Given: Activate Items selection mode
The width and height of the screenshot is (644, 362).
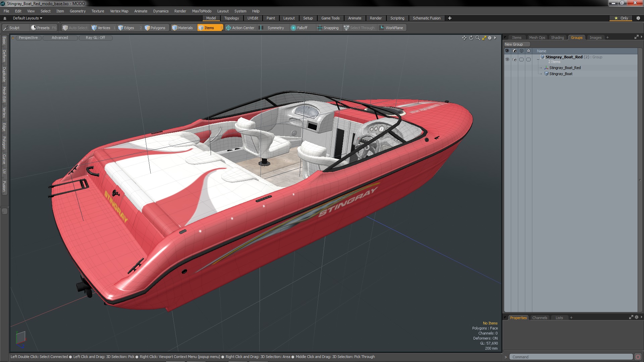Looking at the screenshot, I should 210,28.
